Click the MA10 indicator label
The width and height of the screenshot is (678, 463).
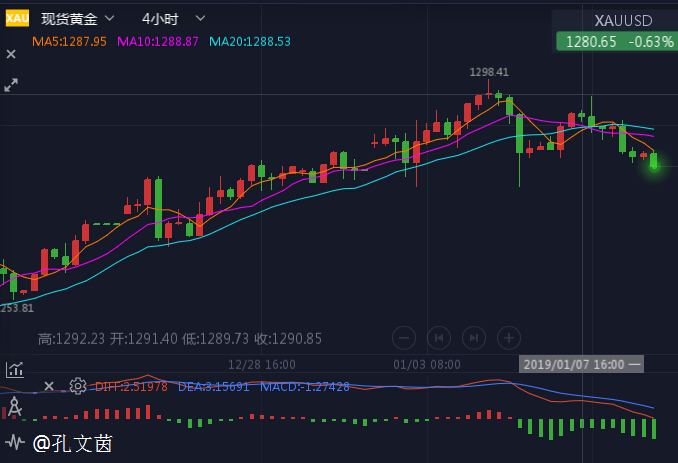pos(158,41)
